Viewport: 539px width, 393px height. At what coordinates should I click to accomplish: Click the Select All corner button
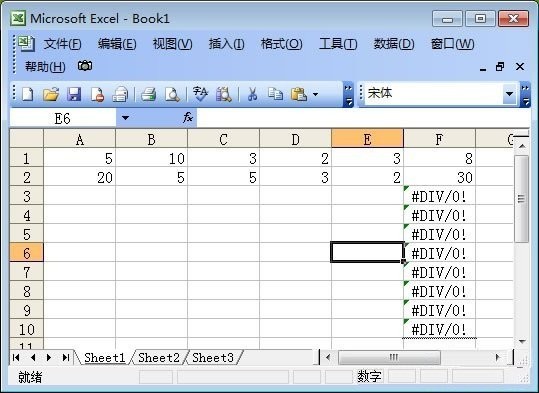point(26,139)
